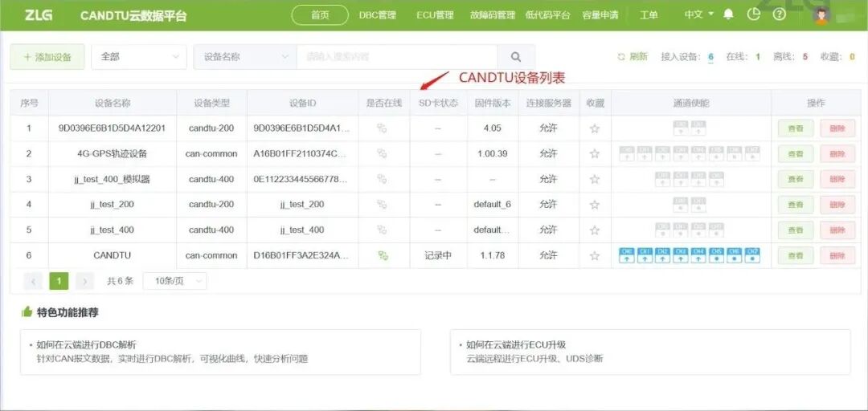This screenshot has height=411, width=868.
Task: Favorite jj_test_400 with its star
Action: (x=595, y=230)
